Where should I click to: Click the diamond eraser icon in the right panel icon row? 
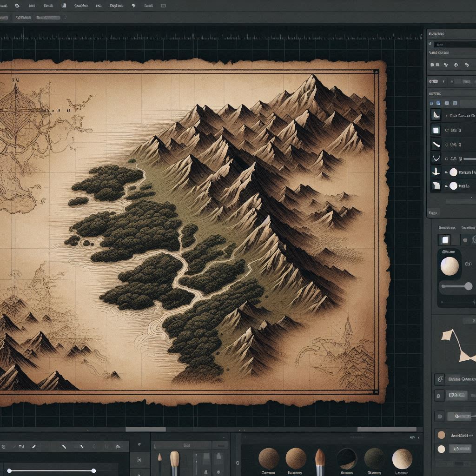coord(456,65)
